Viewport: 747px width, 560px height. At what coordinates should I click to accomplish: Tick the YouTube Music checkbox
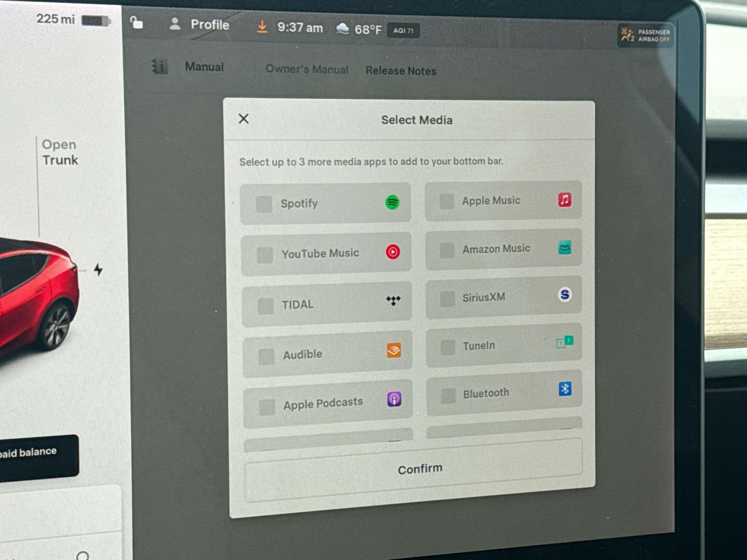click(x=265, y=255)
